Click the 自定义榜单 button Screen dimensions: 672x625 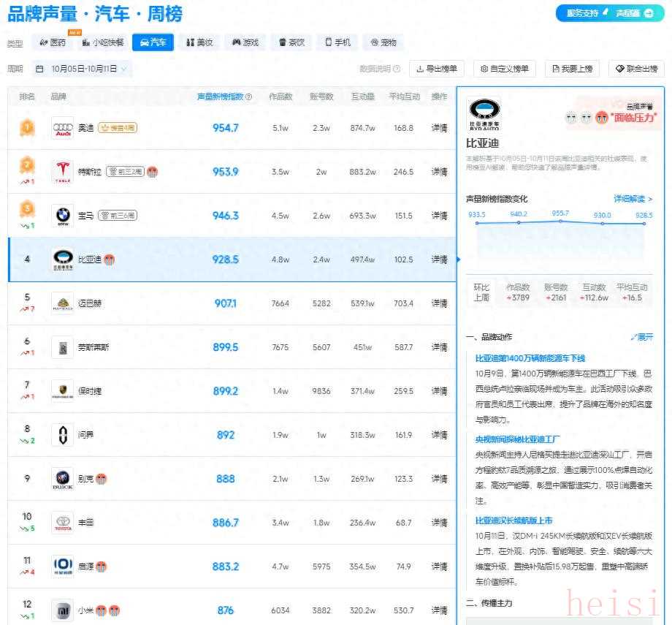tap(504, 69)
